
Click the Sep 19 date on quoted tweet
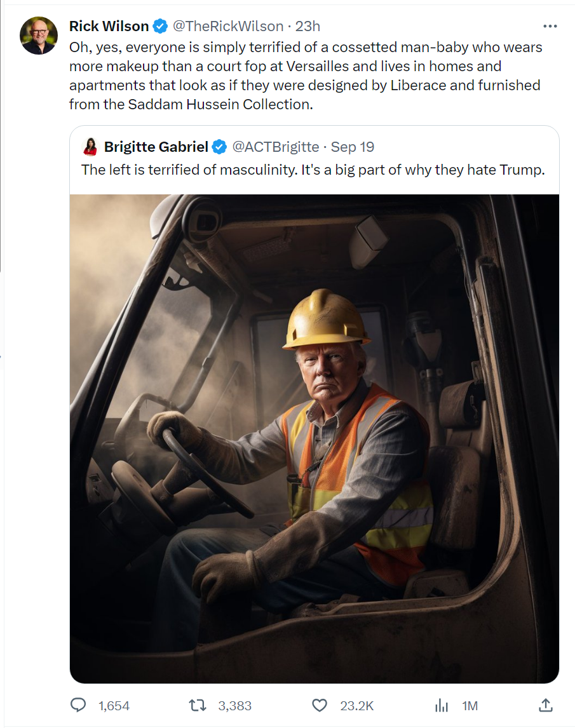tap(352, 147)
